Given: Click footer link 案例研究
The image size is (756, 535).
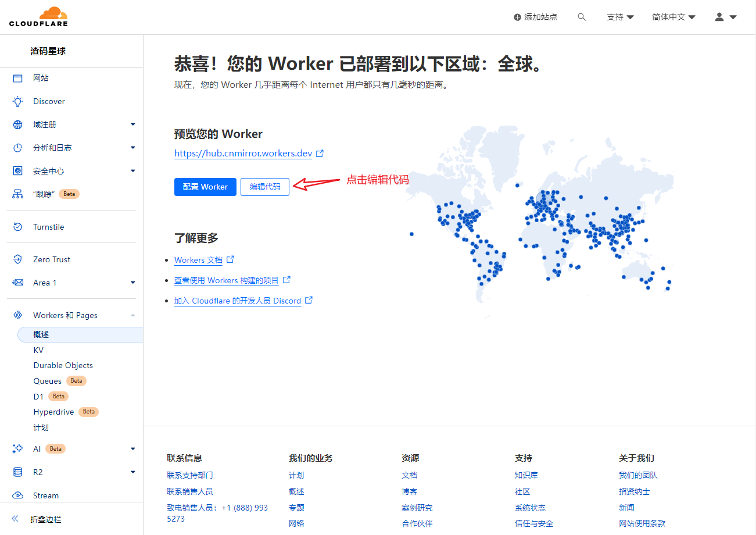Looking at the screenshot, I should pos(417,508).
